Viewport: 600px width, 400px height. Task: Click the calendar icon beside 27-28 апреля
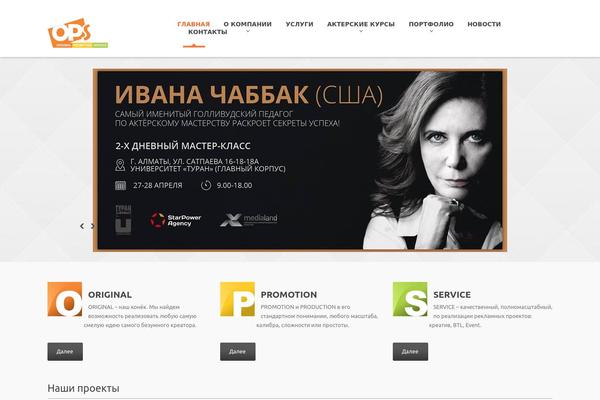click(x=121, y=186)
